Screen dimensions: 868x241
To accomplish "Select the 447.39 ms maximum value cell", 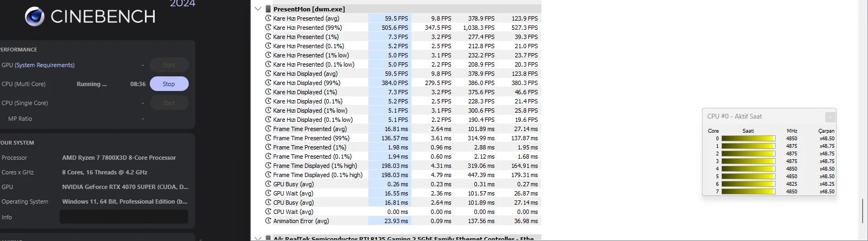I will tap(481, 175).
